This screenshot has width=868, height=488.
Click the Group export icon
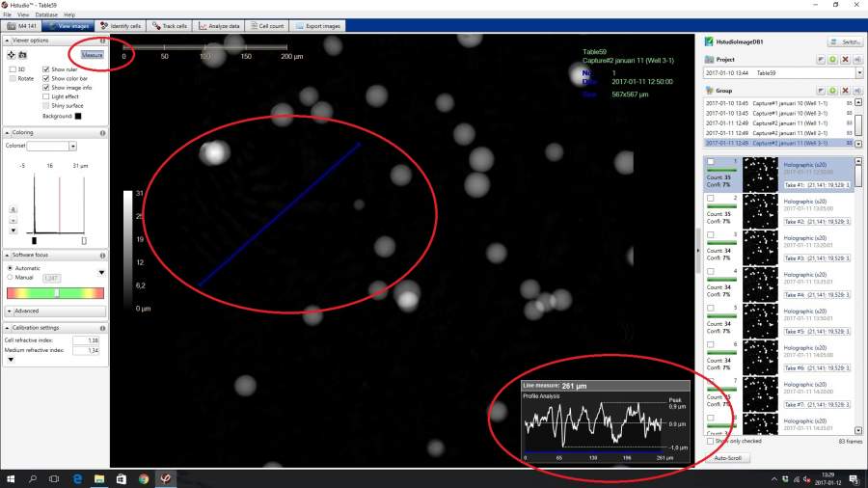857,91
